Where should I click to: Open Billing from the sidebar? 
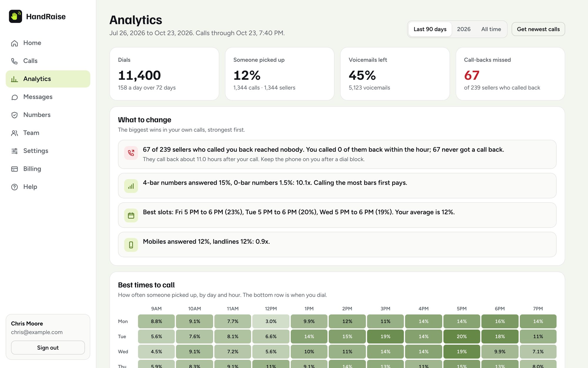coord(48,169)
